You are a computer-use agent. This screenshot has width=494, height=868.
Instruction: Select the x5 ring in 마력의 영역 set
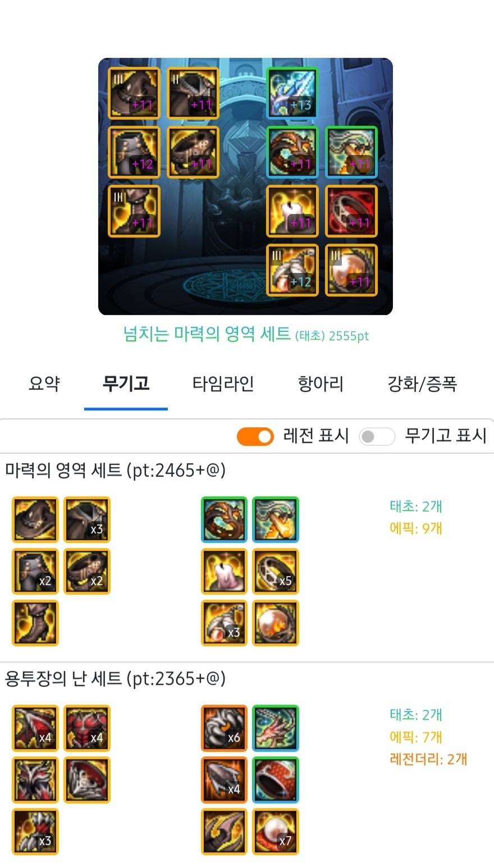tap(276, 572)
